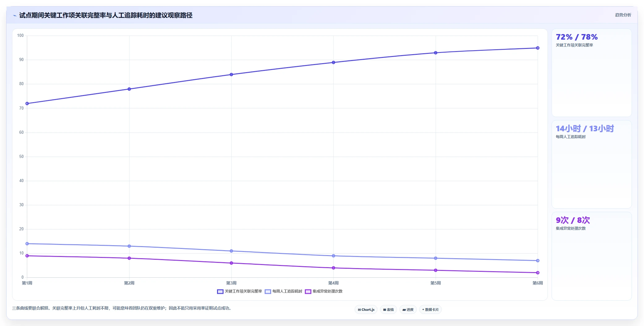This screenshot has width=644, height=326.
Task: Click the 完整率 data point at 第4周
Action: point(334,63)
